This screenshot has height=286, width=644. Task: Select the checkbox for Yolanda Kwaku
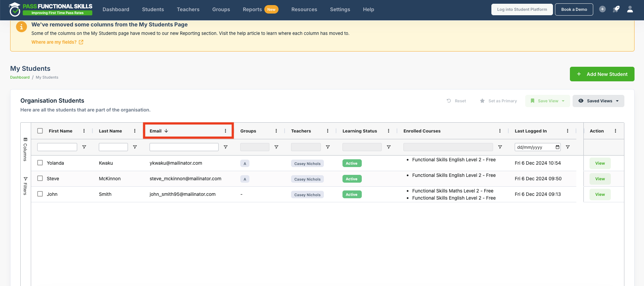point(40,163)
